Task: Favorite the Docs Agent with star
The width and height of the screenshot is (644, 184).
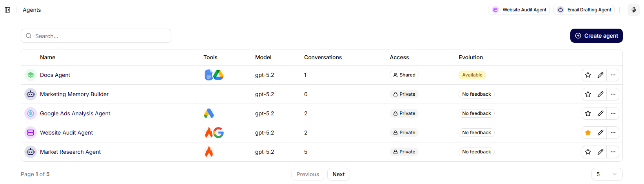Action: pyautogui.click(x=588, y=75)
